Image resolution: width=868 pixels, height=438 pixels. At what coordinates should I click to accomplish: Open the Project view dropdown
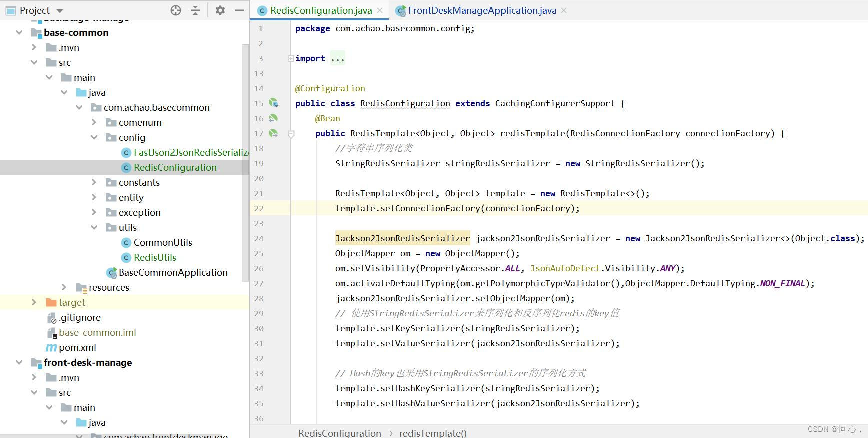(60, 11)
